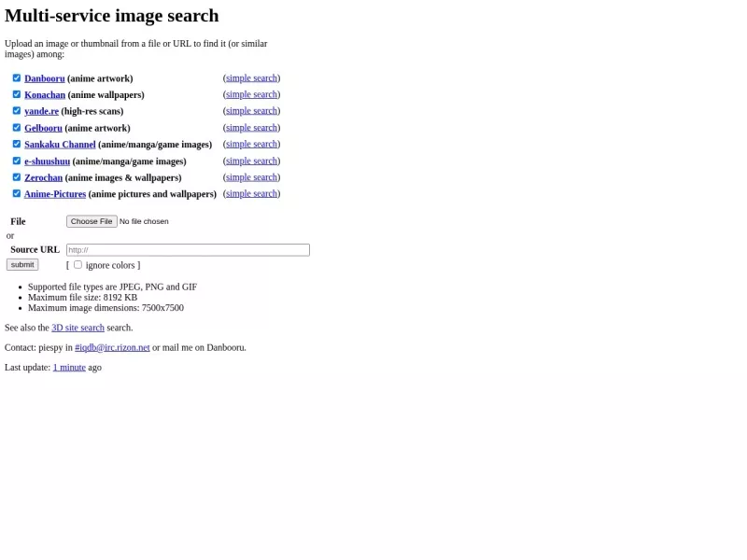This screenshot has height=560, width=747.
Task: Uncheck the Konachan checkbox
Action: tap(17, 94)
